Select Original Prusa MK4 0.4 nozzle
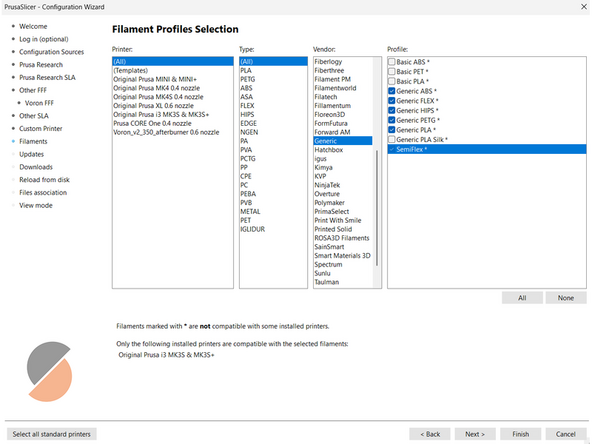The height and width of the screenshot is (444, 592). (x=173, y=88)
